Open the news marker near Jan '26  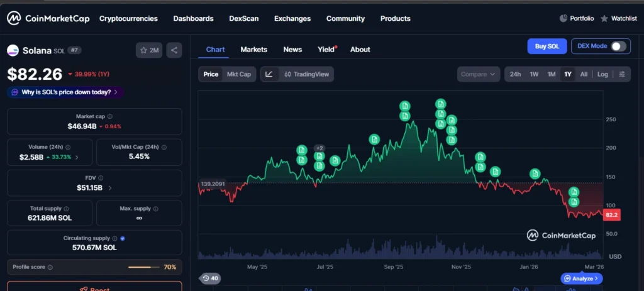tap(535, 173)
